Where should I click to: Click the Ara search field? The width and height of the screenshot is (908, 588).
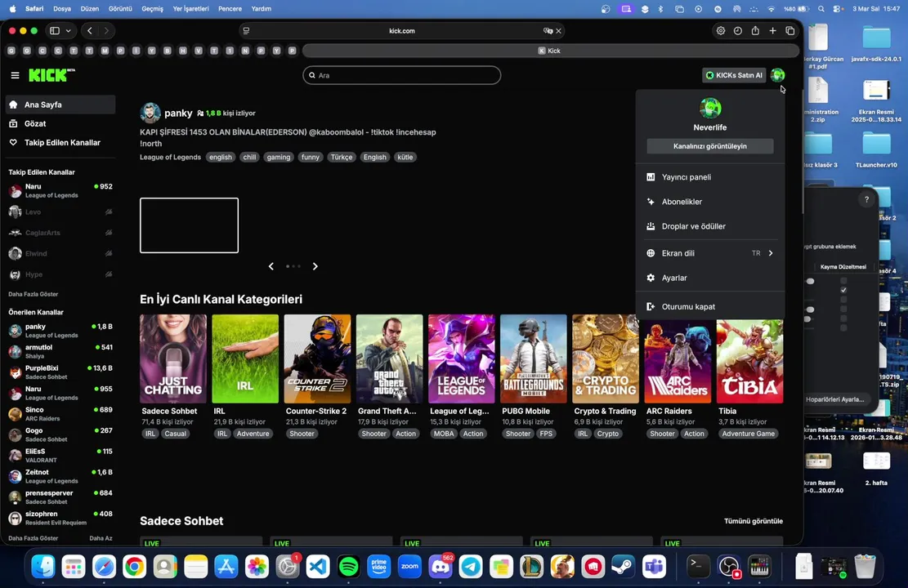pos(402,75)
